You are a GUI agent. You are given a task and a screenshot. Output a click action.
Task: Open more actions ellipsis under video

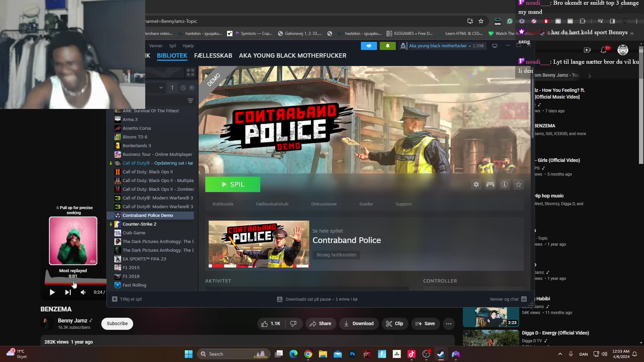pyautogui.click(x=449, y=323)
